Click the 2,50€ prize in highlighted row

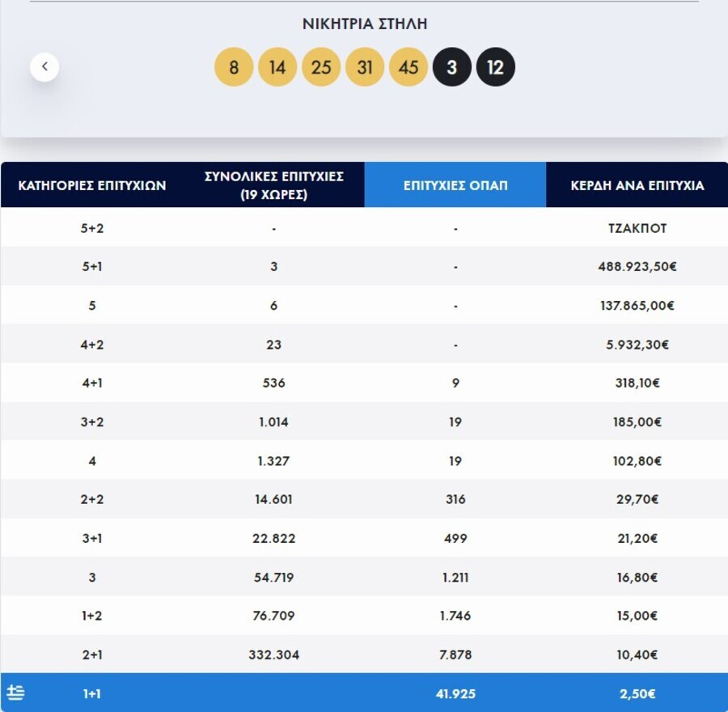pos(637,693)
